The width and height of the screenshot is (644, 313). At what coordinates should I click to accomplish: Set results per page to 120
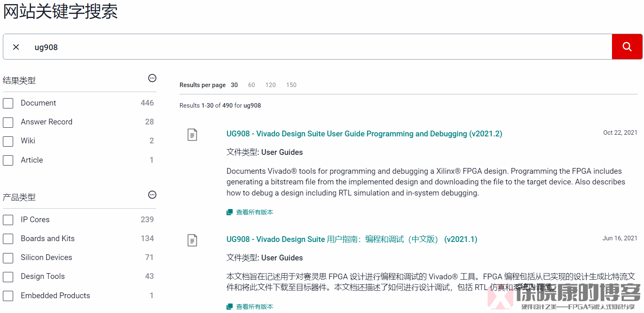coord(270,85)
